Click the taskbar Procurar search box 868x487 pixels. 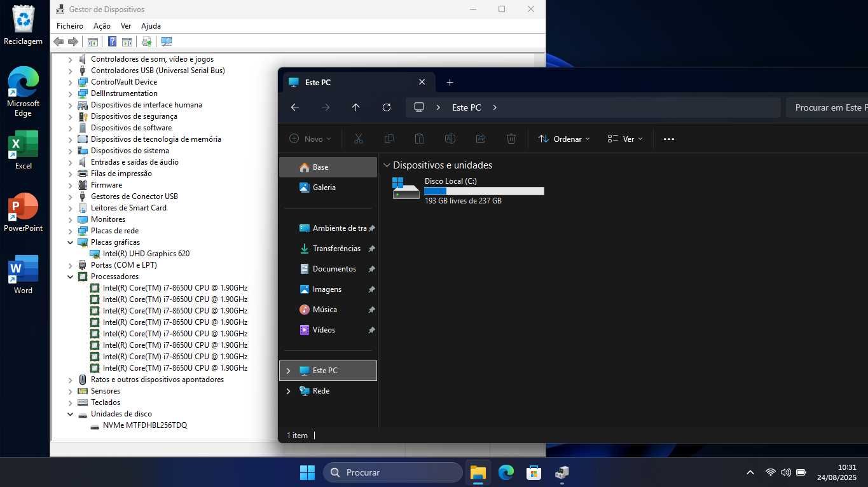[x=393, y=472]
